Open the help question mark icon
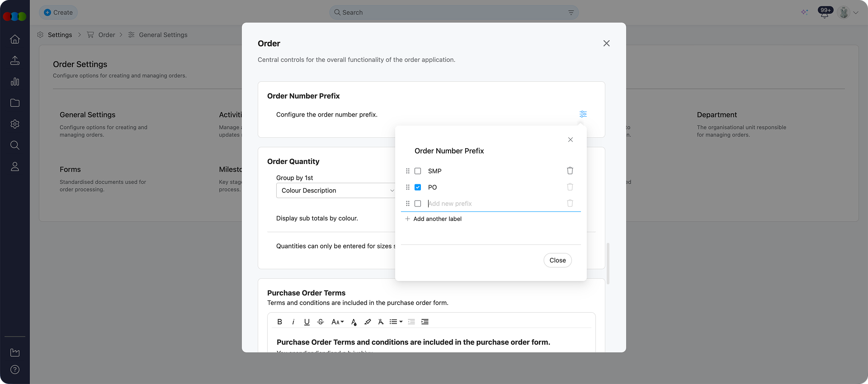 coord(15,370)
